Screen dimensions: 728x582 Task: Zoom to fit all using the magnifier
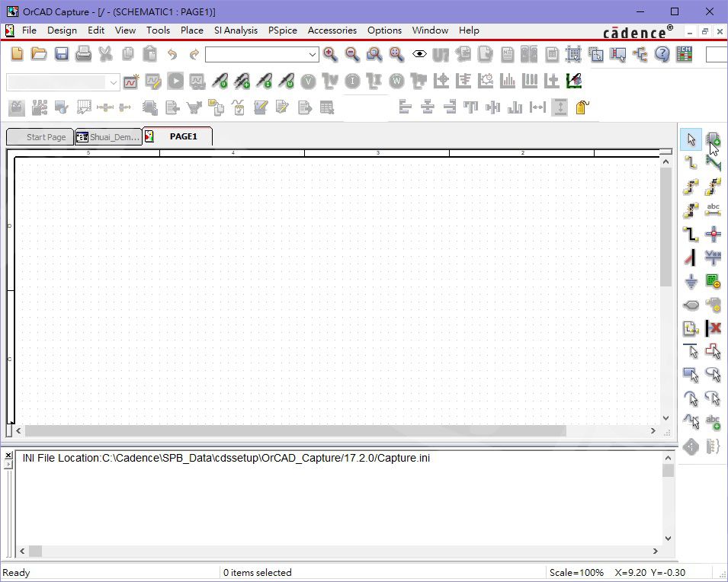click(396, 54)
